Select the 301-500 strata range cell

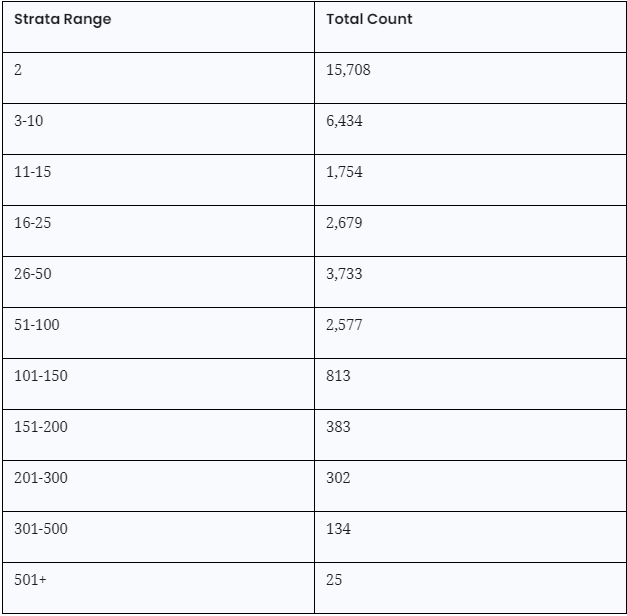[41, 529]
